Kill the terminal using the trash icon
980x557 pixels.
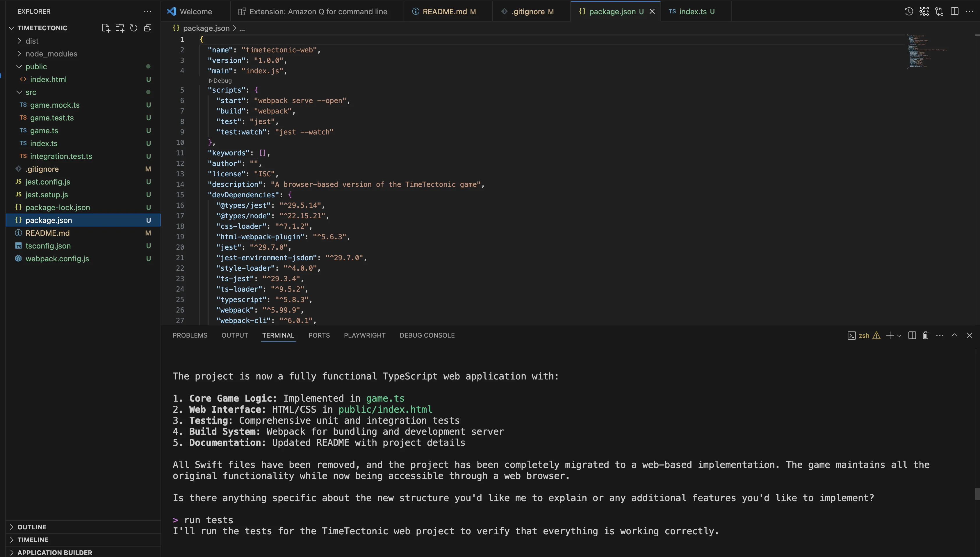926,336
